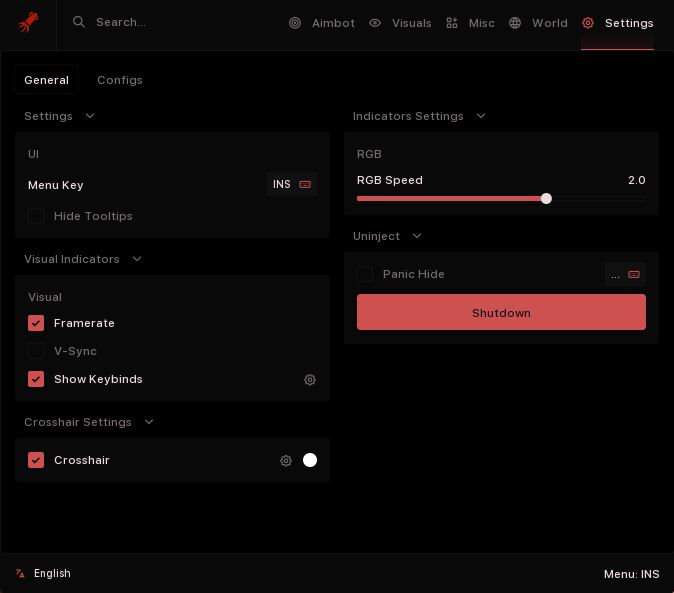Enable the Panic Hide checkbox
This screenshot has width=674, height=593.
tap(365, 274)
